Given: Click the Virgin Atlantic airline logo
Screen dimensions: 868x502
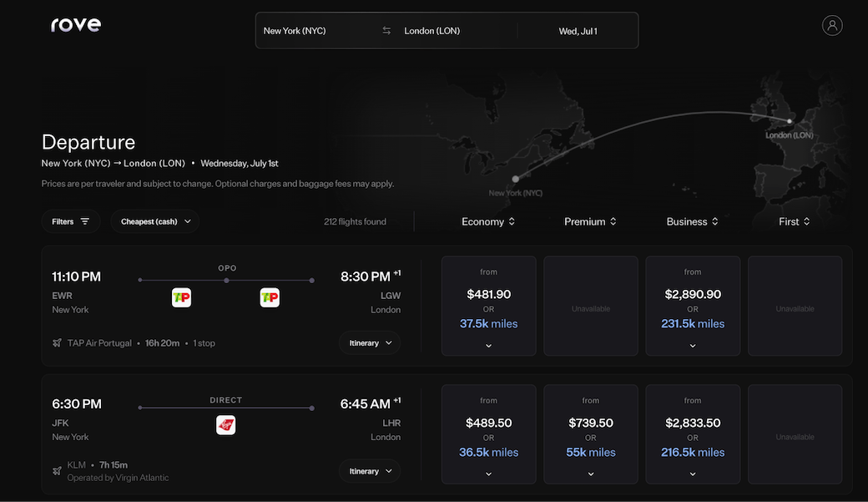Looking at the screenshot, I should [x=225, y=425].
